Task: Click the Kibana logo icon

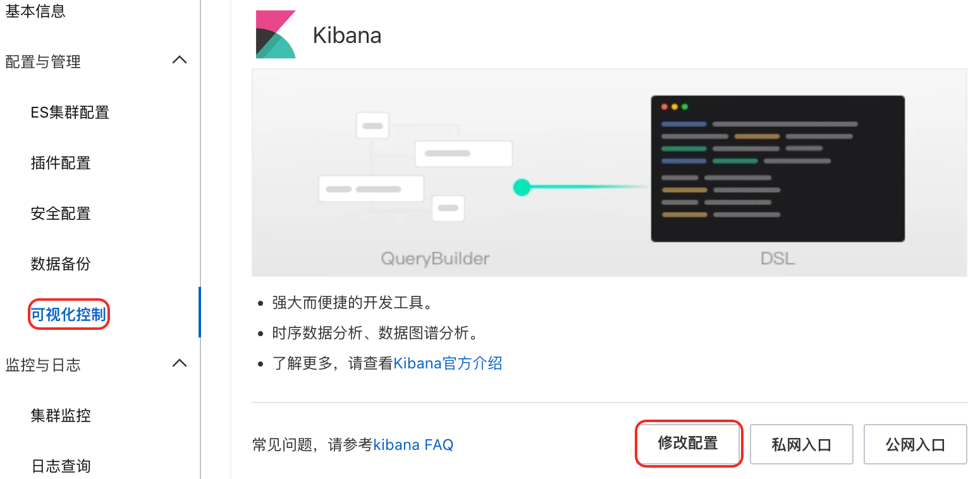Action: (276, 35)
